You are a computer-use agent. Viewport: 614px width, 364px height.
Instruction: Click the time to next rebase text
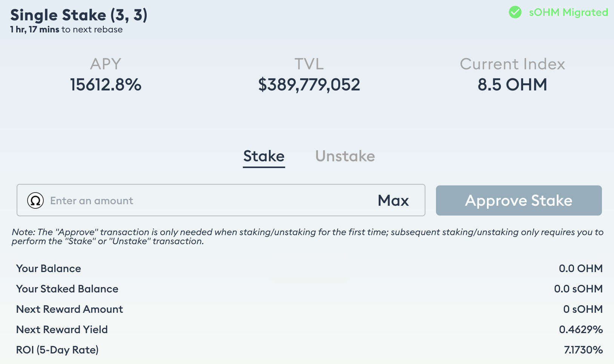pos(66,29)
